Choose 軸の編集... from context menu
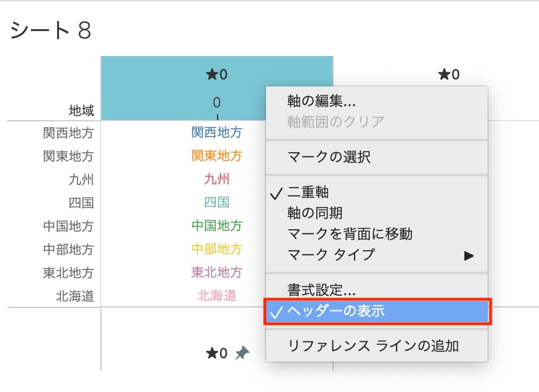539x392 pixels. click(321, 101)
